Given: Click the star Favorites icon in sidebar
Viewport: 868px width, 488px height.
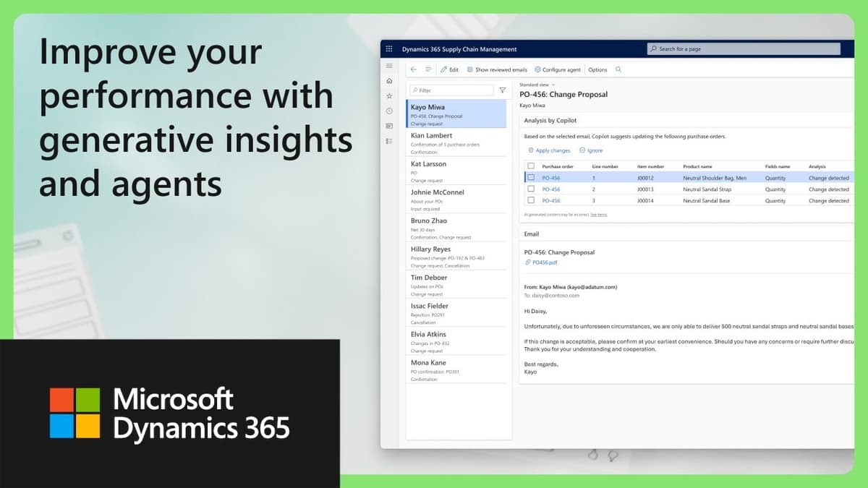Looking at the screenshot, I should (x=389, y=95).
